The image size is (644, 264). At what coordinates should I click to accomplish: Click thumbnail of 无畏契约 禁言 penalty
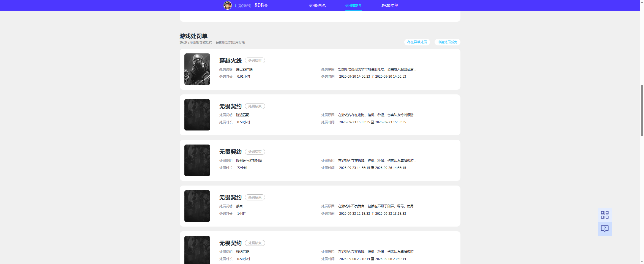click(197, 206)
